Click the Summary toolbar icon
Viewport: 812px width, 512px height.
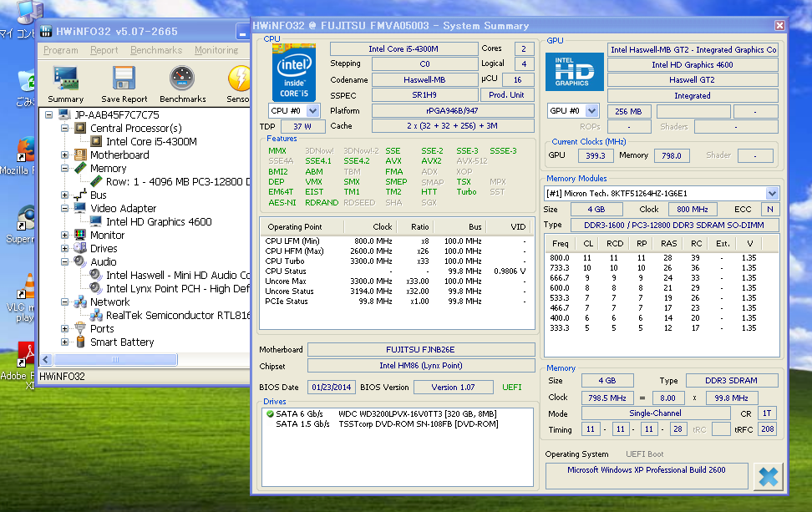pos(65,80)
